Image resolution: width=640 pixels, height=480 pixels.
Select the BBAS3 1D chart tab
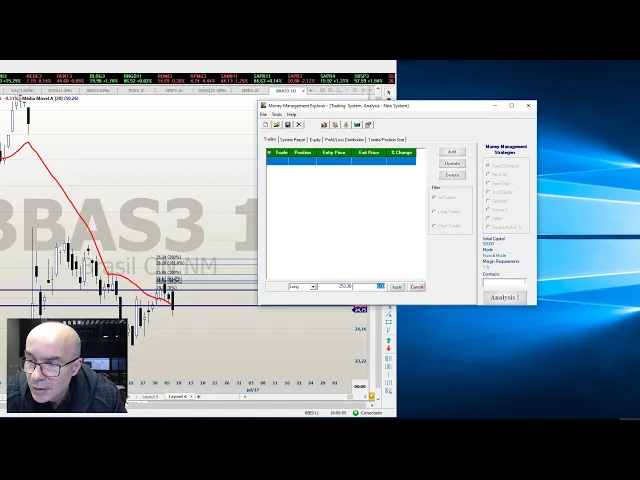pos(288,91)
